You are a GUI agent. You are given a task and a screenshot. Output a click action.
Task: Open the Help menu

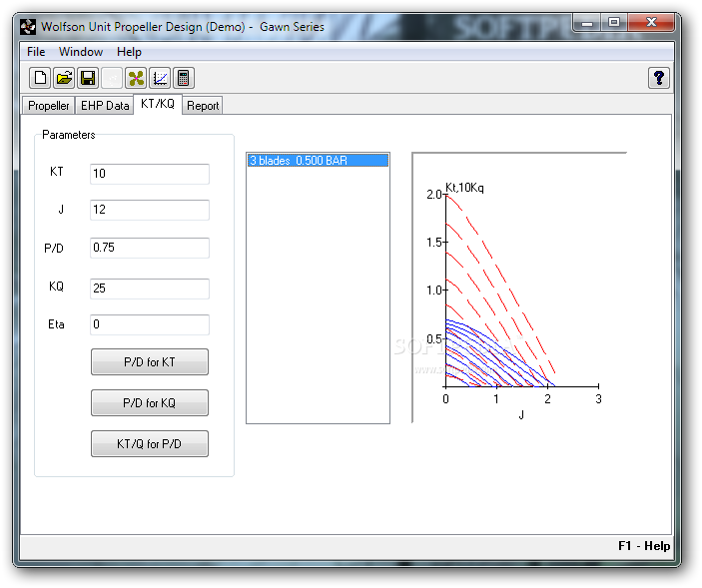tap(129, 52)
